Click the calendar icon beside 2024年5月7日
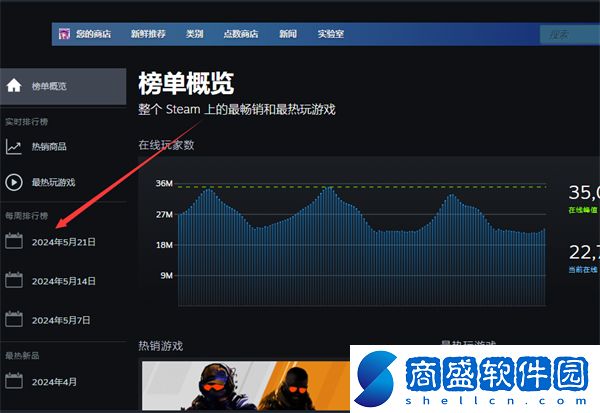 [14, 319]
